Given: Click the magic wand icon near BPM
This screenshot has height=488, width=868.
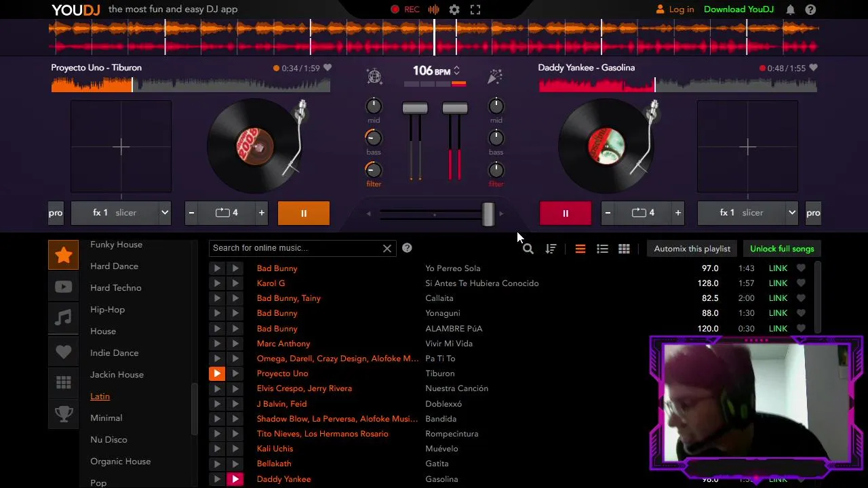Looking at the screenshot, I should tap(495, 76).
